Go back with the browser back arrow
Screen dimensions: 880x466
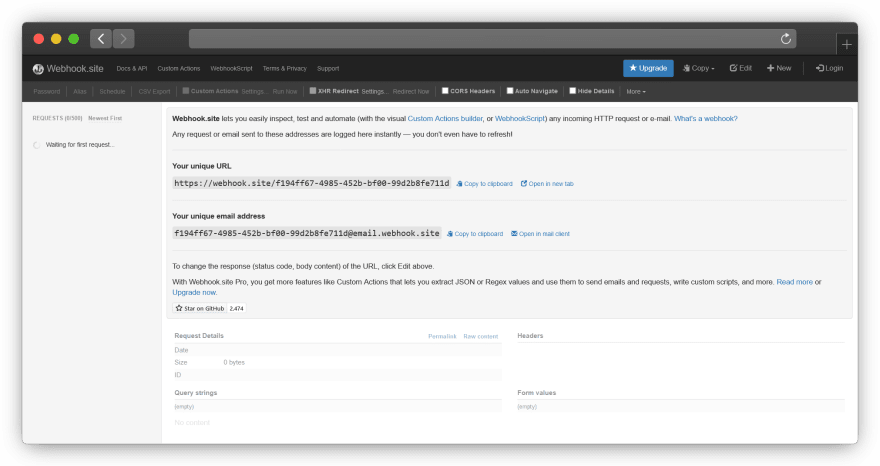pos(101,39)
